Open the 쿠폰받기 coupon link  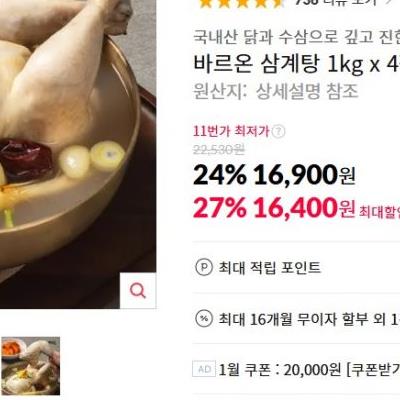[x=373, y=369]
